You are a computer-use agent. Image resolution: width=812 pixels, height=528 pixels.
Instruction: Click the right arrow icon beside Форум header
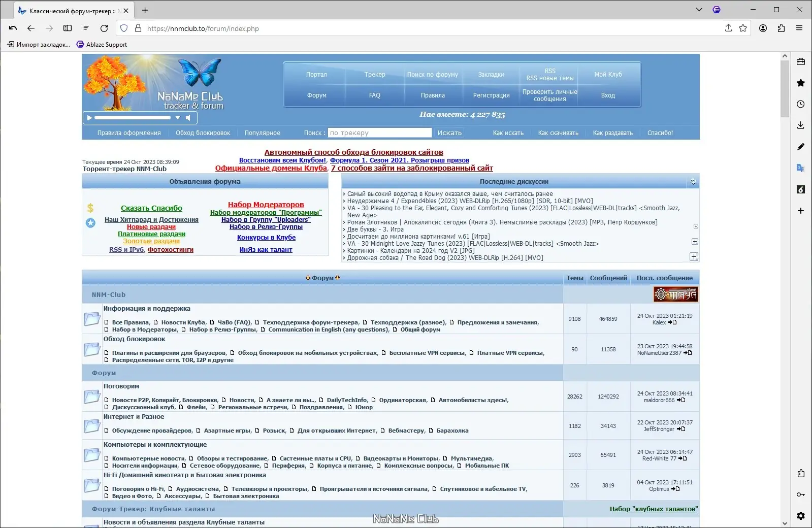338,278
